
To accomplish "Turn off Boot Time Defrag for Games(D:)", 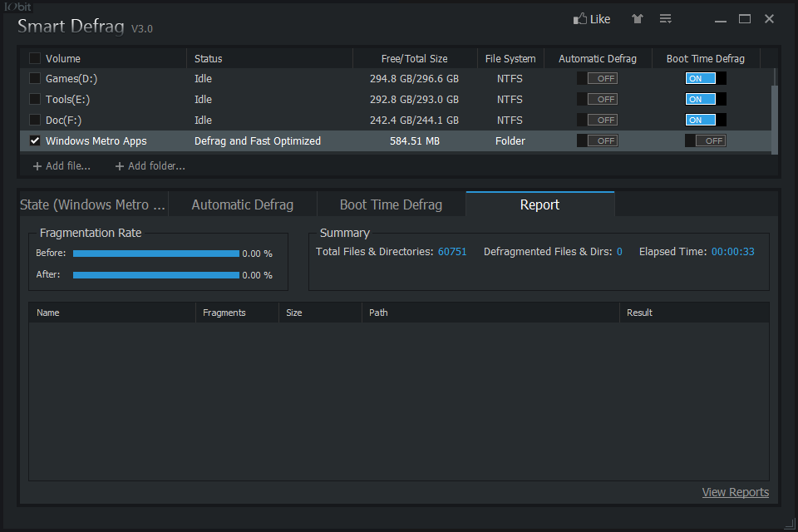I will (x=706, y=78).
